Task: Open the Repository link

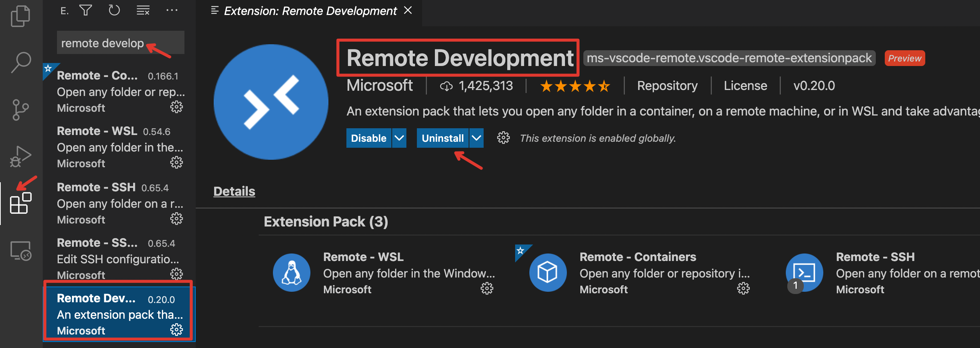Action: point(667,86)
